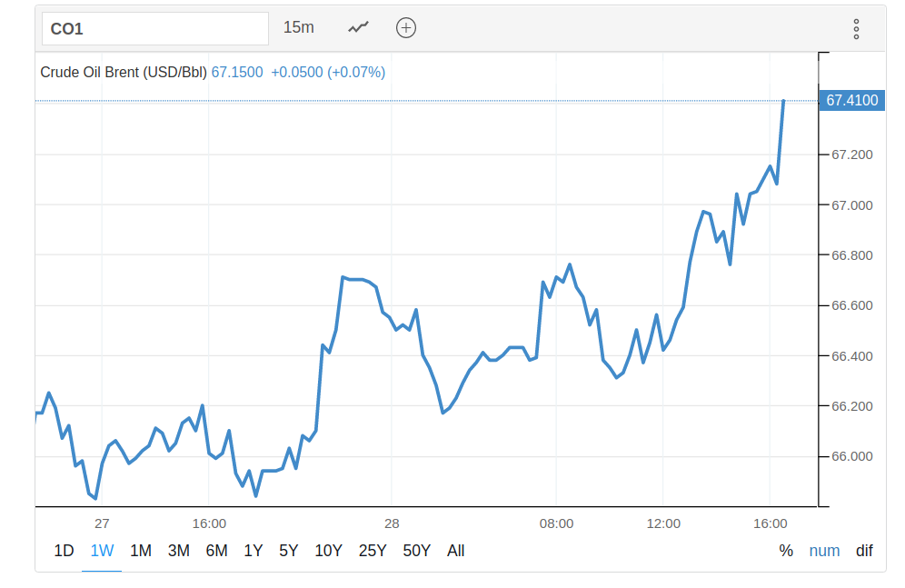
Task: Switch to the 25Y range
Action: coord(373,551)
